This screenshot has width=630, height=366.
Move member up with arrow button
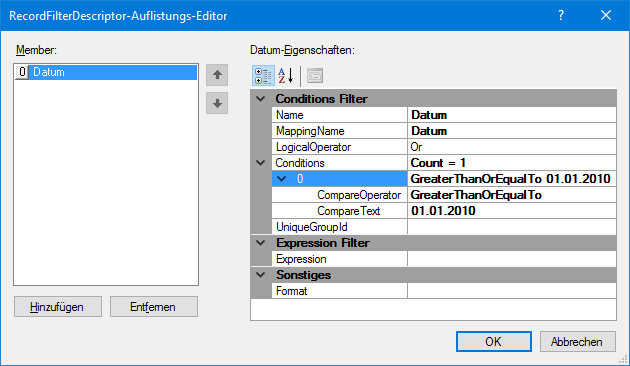(217, 75)
